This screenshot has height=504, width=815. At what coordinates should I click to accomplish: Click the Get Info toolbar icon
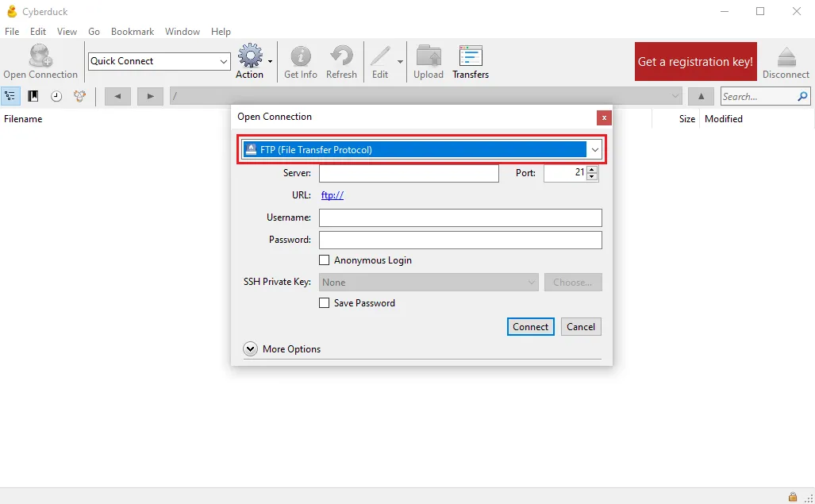click(301, 56)
